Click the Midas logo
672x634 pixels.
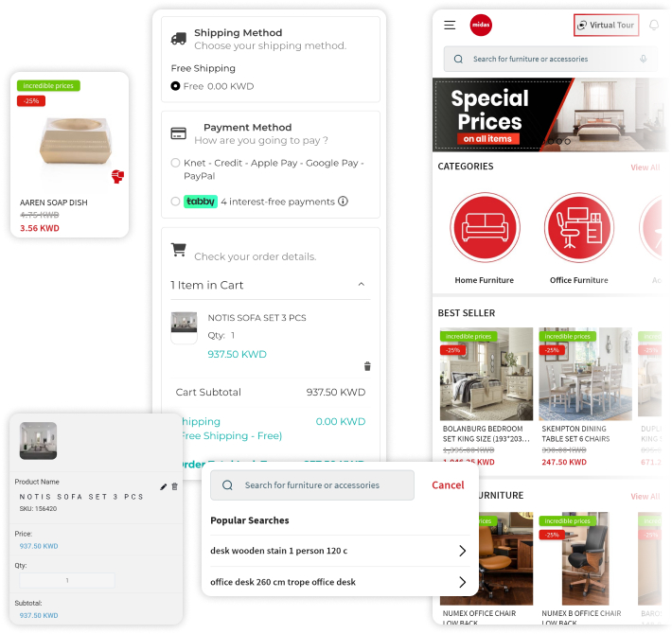481,25
